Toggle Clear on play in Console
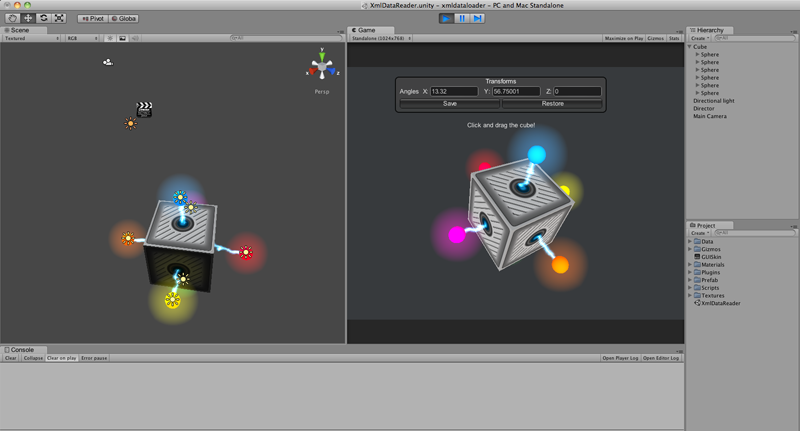Viewport: 800px width, 431px height. click(62, 358)
